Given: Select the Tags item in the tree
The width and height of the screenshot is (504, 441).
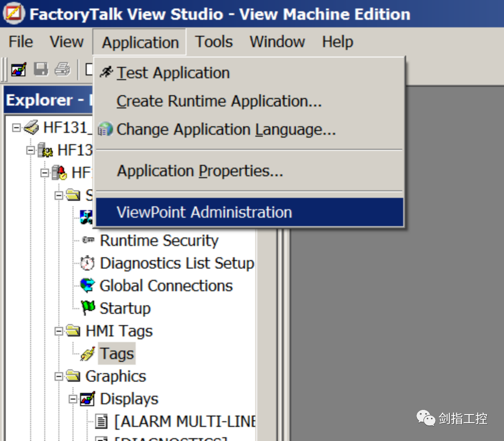Looking at the screenshot, I should pyautogui.click(x=117, y=354).
